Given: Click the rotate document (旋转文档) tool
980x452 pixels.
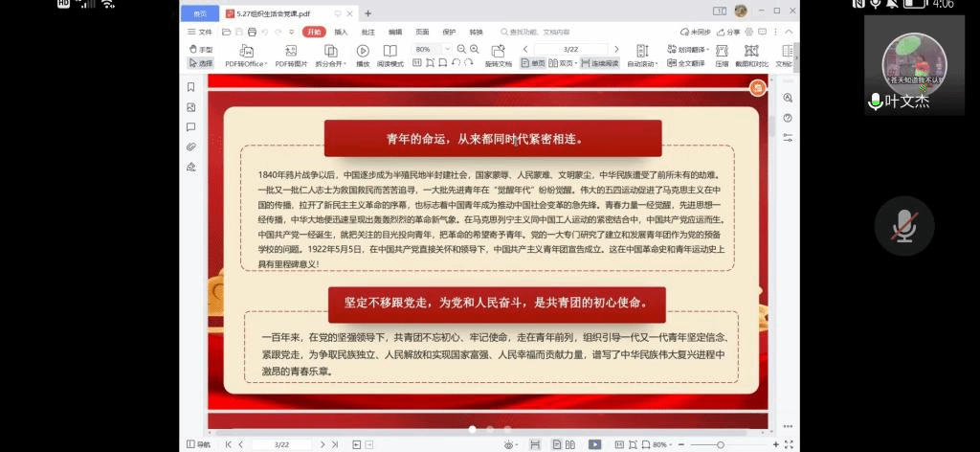Looking at the screenshot, I should pyautogui.click(x=498, y=56).
